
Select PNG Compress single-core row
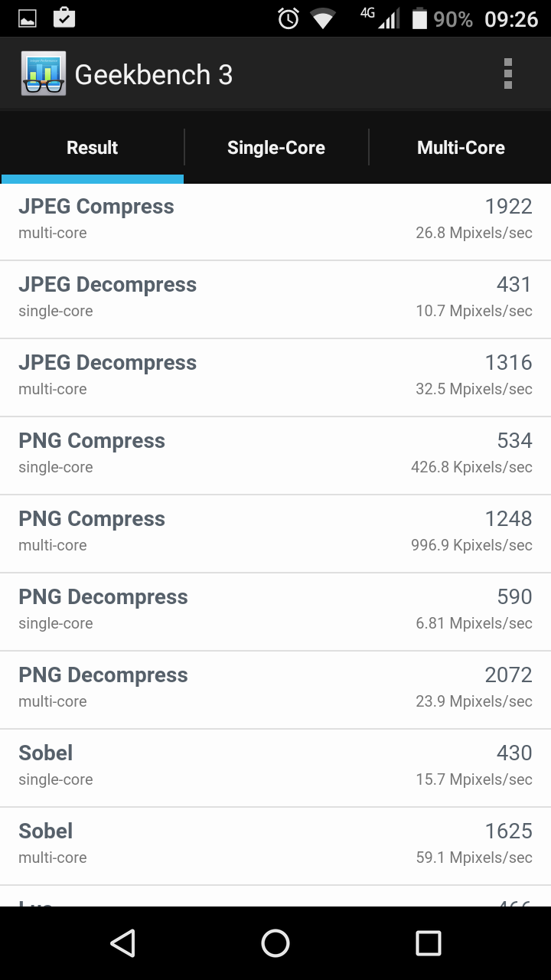[x=275, y=454]
